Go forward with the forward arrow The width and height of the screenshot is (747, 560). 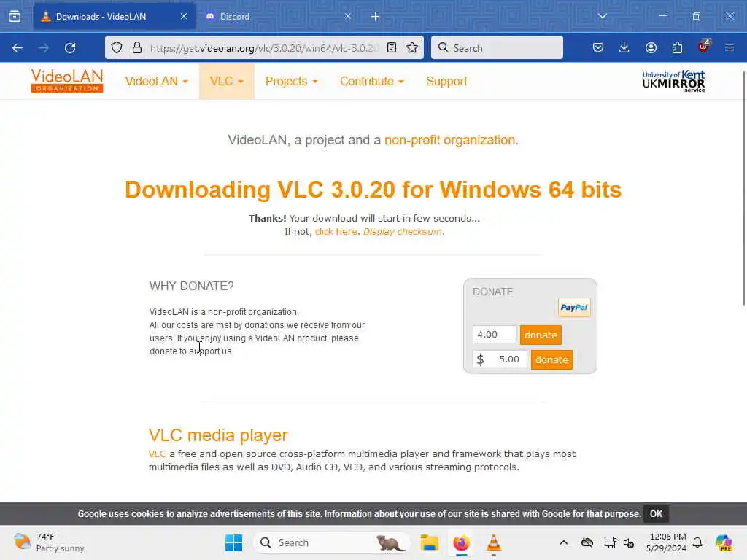[44, 47]
